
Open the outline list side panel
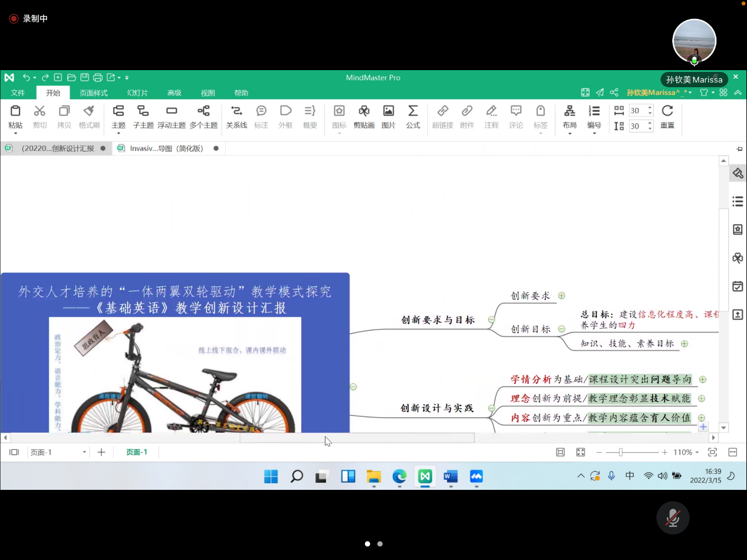pyautogui.click(x=738, y=202)
